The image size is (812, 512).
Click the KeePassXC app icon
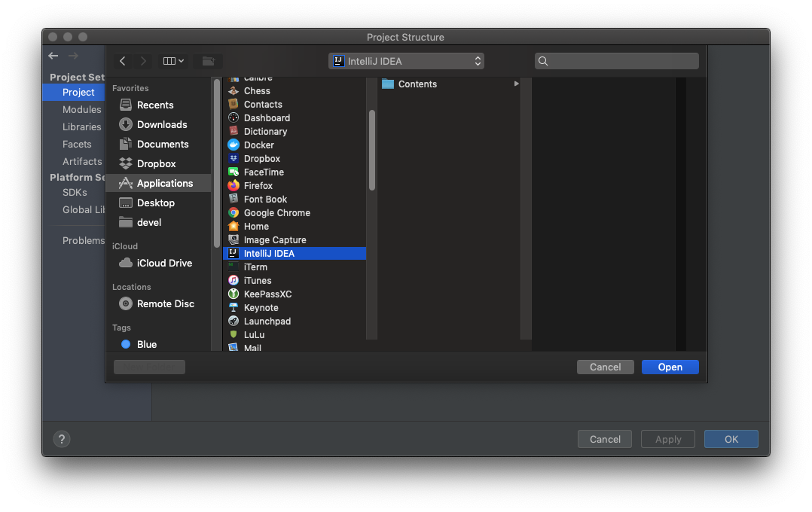(x=234, y=294)
